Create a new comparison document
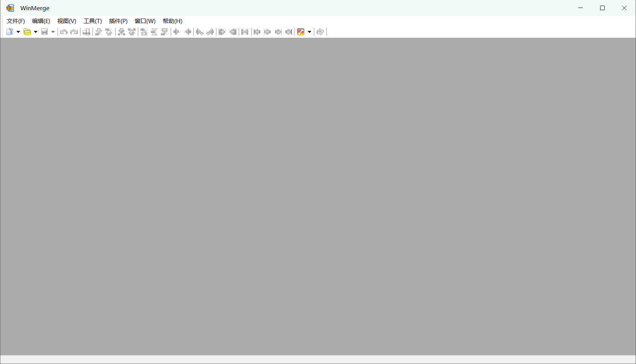 click(9, 32)
